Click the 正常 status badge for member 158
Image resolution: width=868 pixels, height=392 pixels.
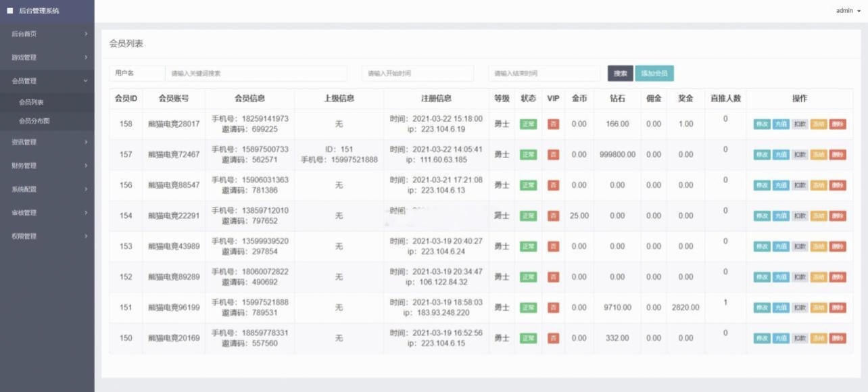pyautogui.click(x=528, y=124)
